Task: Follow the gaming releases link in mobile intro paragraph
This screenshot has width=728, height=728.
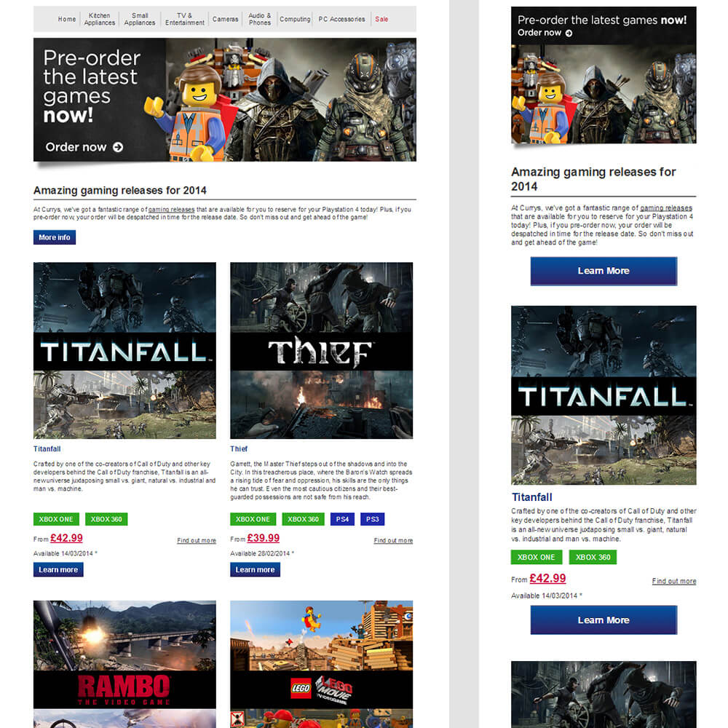Action: click(666, 208)
